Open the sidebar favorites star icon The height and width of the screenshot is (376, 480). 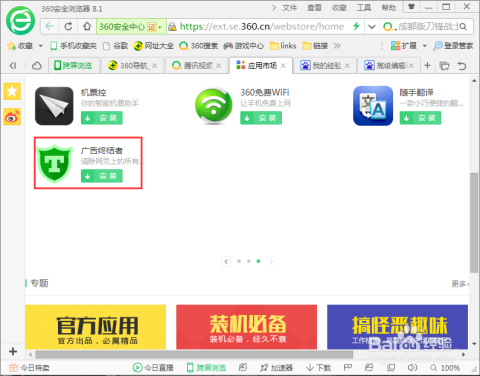[x=12, y=91]
